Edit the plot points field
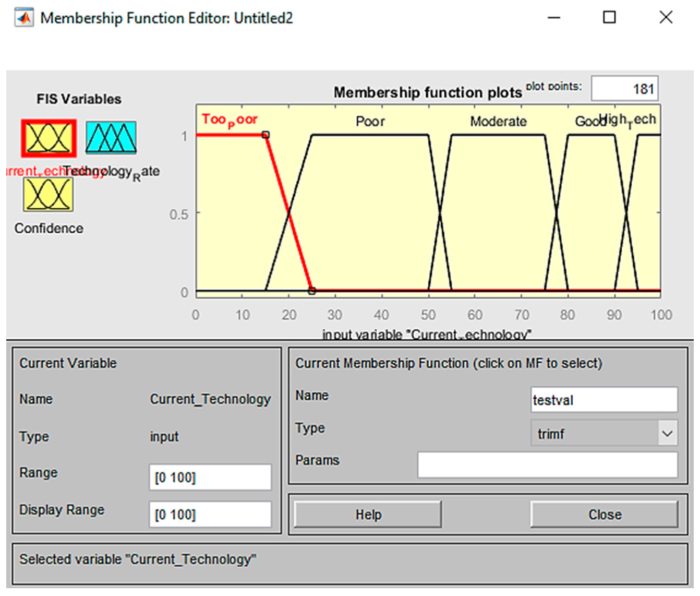 coord(624,89)
